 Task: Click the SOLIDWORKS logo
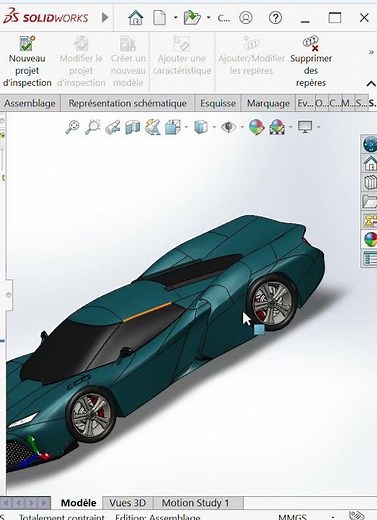tap(46, 17)
